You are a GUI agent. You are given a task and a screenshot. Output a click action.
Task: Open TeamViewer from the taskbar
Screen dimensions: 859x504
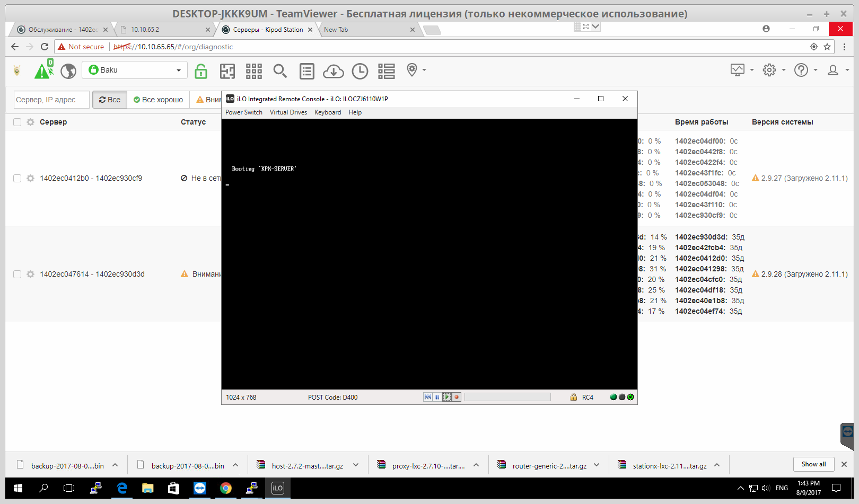pos(200,488)
